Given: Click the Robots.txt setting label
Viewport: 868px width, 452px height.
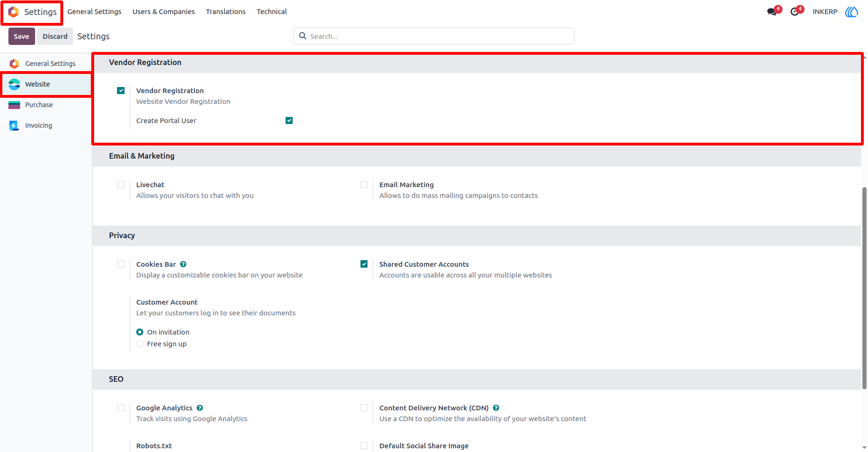Looking at the screenshot, I should tap(154, 446).
